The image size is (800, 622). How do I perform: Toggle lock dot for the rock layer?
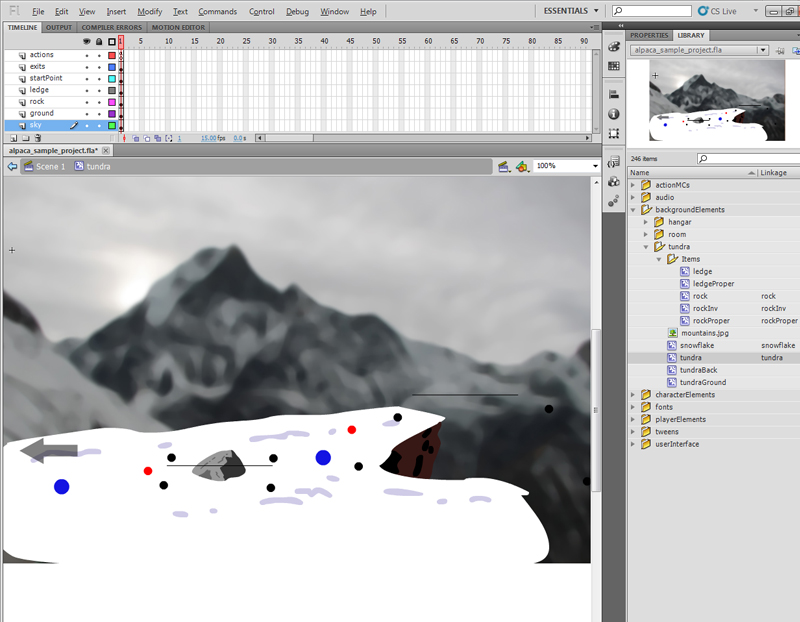tap(98, 102)
